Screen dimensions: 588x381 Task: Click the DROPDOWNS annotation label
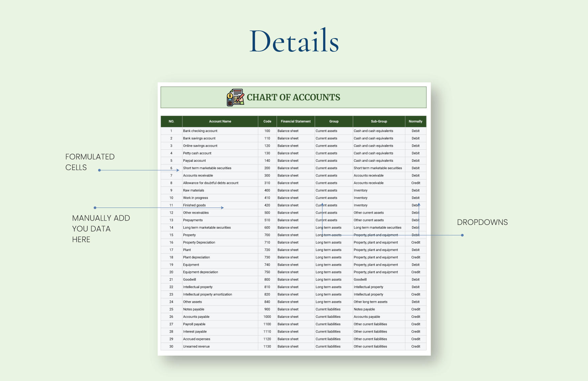pyautogui.click(x=482, y=222)
